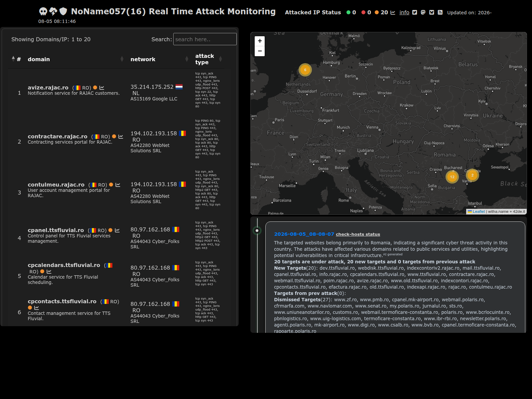Click the domain search field
532x399 pixels.
pyautogui.click(x=205, y=39)
